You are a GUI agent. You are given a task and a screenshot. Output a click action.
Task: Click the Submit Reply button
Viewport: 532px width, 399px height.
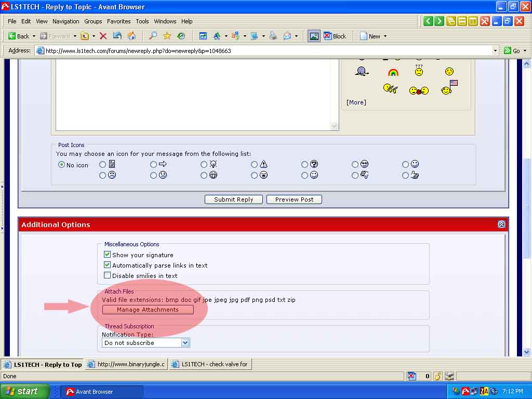(x=234, y=199)
